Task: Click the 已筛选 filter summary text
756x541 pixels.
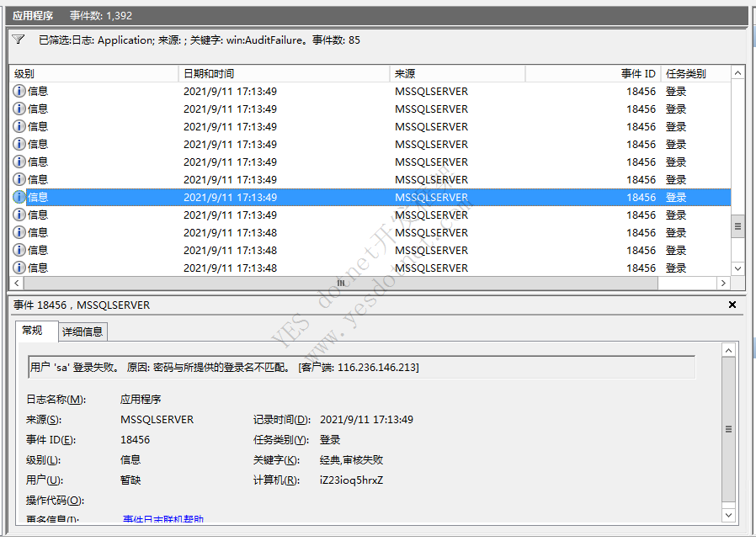Action: click(200, 40)
